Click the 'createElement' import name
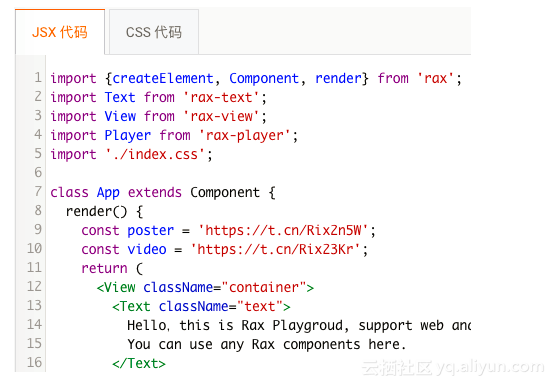The image size is (555, 387). [163, 78]
